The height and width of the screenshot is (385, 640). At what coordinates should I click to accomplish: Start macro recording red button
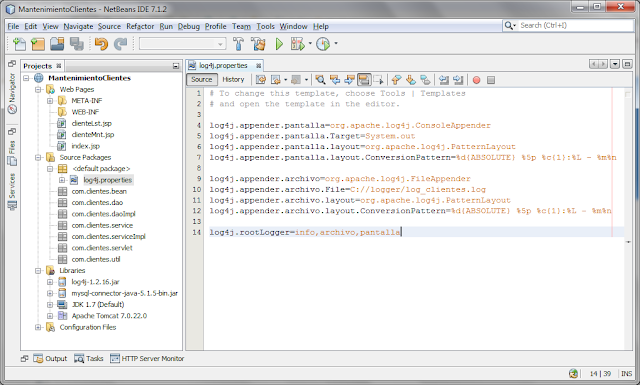pyautogui.click(x=476, y=80)
